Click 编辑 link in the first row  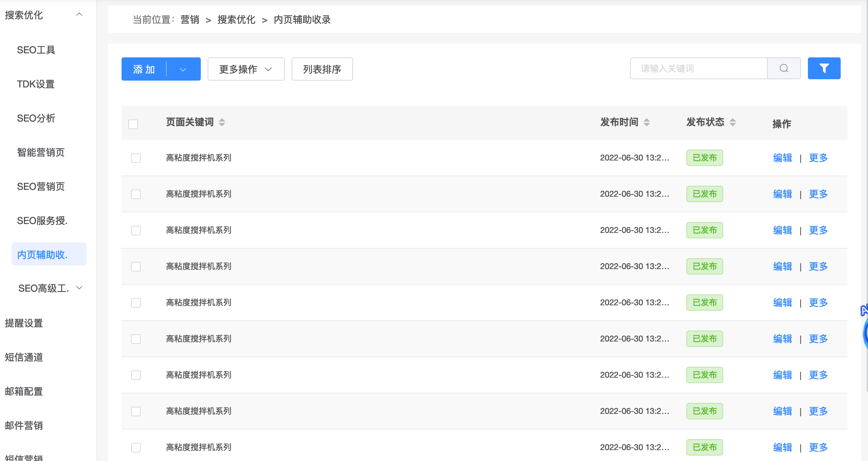[x=783, y=158]
